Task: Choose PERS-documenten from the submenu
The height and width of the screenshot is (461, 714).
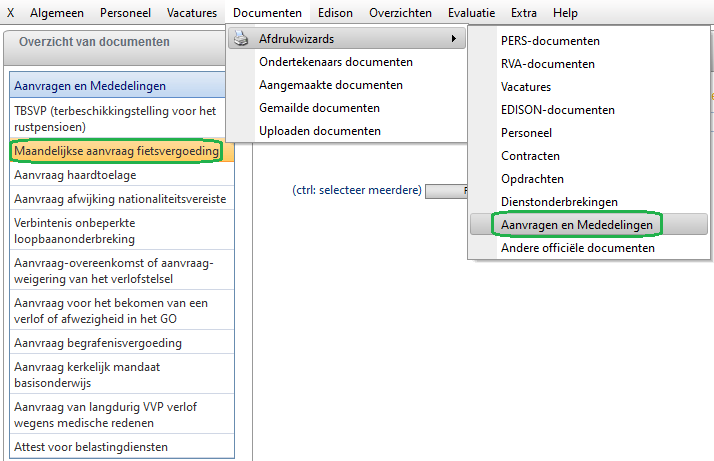Action: click(550, 41)
